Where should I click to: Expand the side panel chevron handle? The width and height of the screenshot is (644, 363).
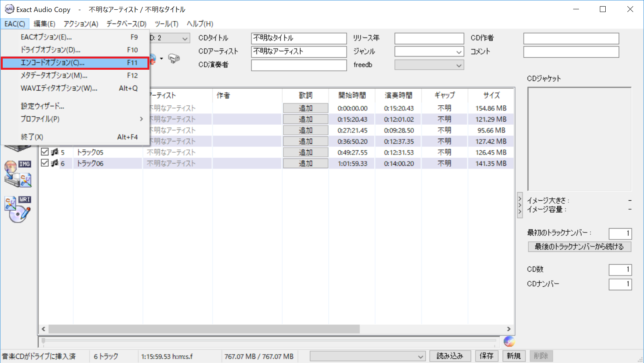point(520,205)
